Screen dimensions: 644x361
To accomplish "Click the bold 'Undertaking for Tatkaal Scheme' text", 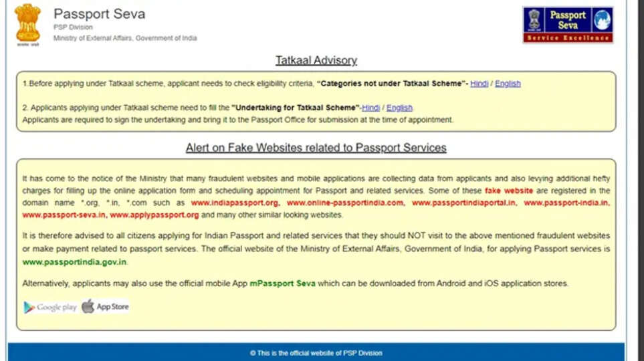I will (x=296, y=108).
